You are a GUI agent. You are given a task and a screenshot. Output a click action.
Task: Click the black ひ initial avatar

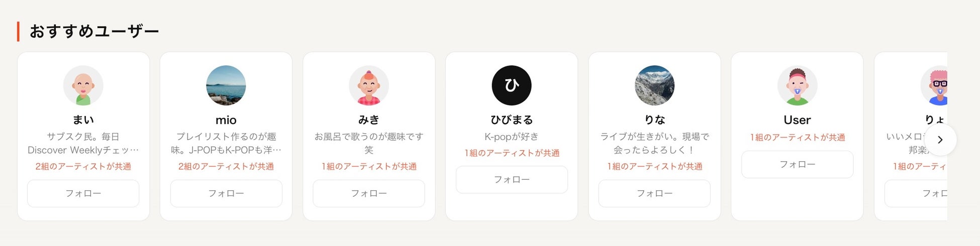512,85
